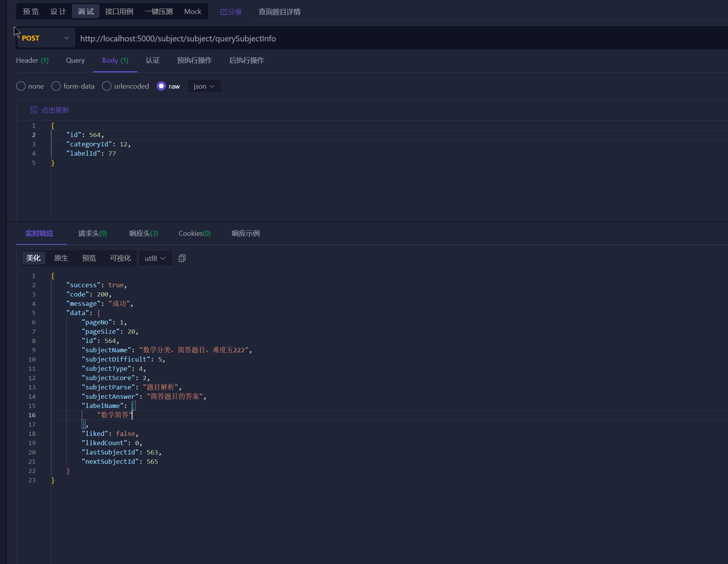Screen dimensions: 728x564
Task: Click the share icon next to 分享
Action: pyautogui.click(x=224, y=12)
